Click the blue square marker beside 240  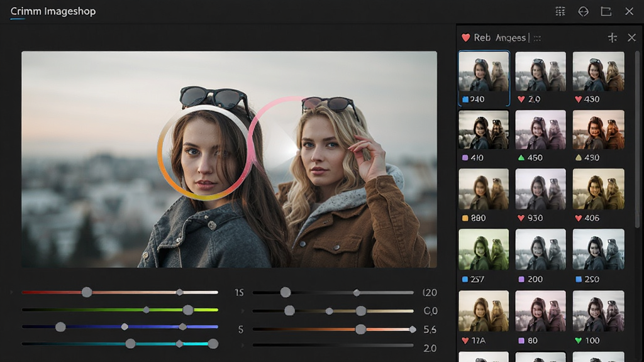465,99
